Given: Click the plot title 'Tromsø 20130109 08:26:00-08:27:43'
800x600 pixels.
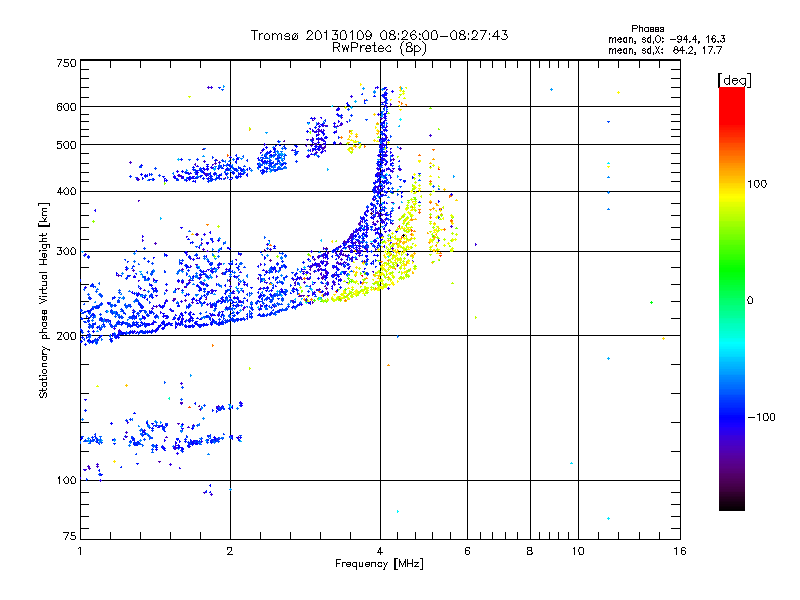Looking at the screenshot, I should point(379,35).
